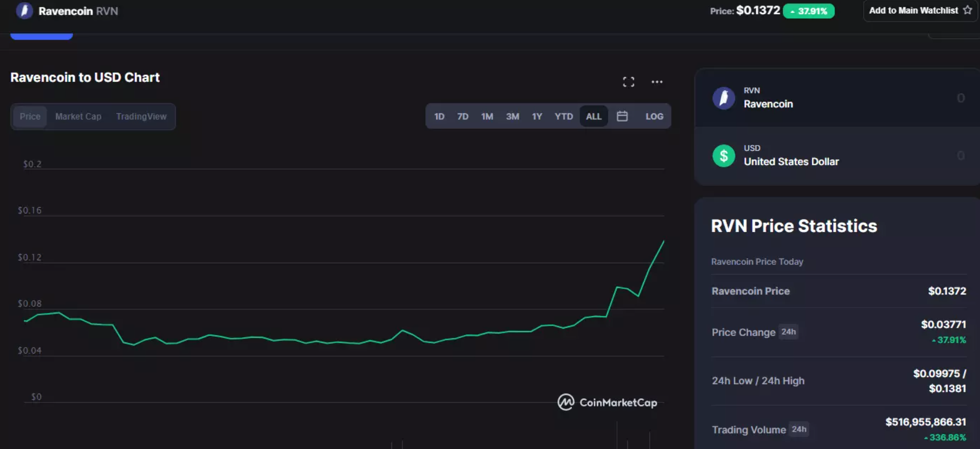Click the 37.91% price change badge
The image size is (980, 449).
click(808, 11)
